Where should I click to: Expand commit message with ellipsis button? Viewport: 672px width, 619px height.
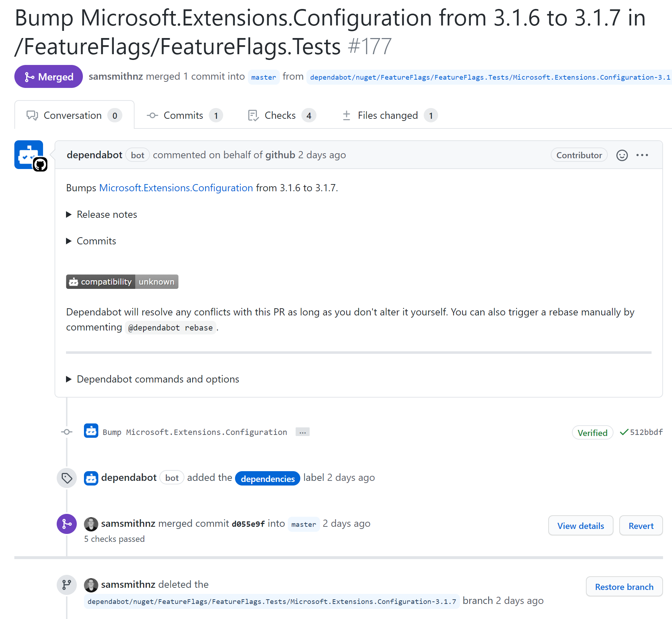coord(302,432)
